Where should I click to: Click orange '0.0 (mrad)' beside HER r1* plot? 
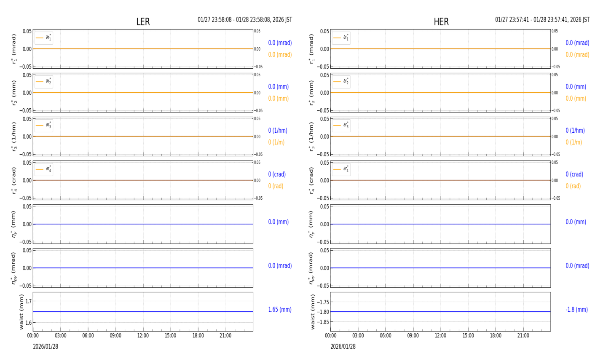(x=577, y=55)
